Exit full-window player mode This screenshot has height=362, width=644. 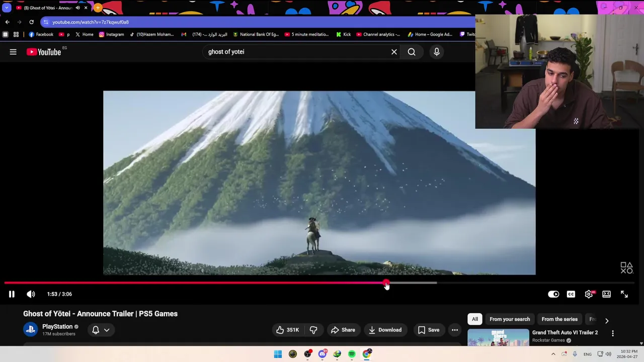[624, 294]
